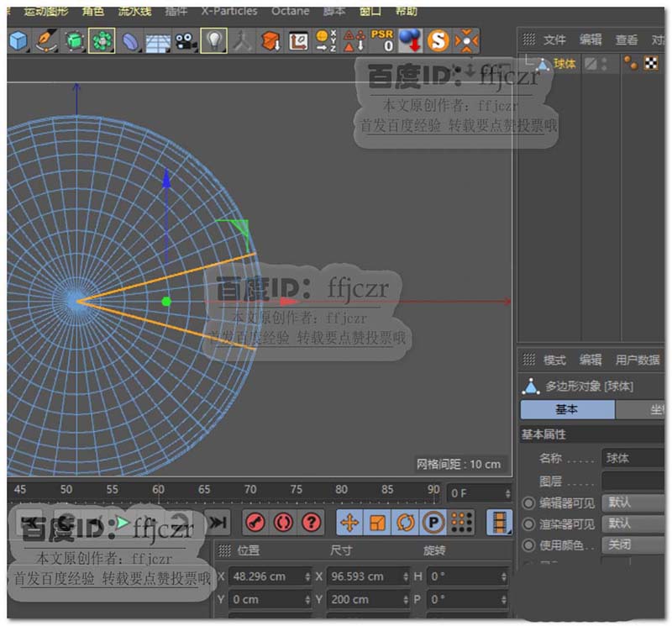Open the 运动图形 menu
672x626 pixels.
46,11
